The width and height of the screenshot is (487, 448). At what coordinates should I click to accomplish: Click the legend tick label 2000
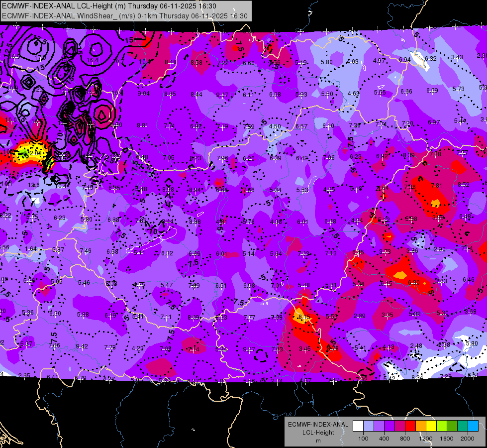(x=468, y=439)
